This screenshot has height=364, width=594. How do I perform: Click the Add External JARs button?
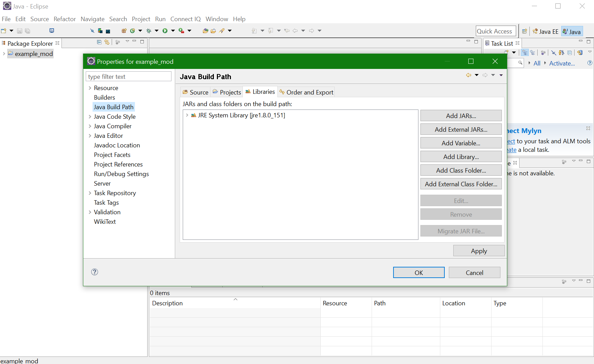(x=461, y=129)
